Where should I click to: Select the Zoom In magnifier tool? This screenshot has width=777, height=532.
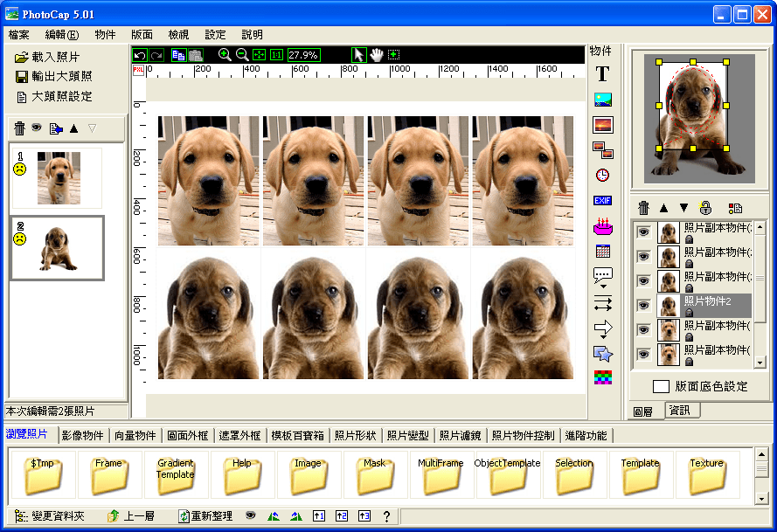coord(223,54)
